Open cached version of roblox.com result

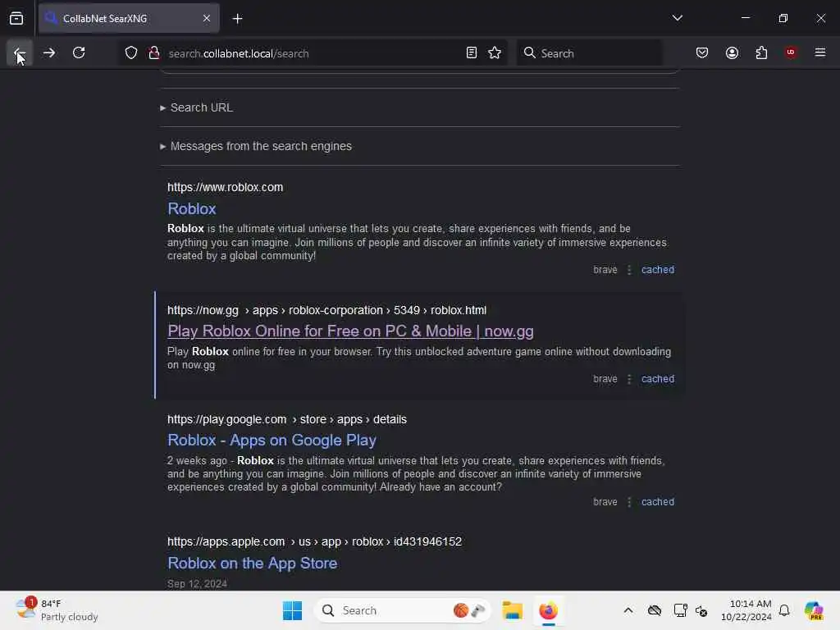coord(657,269)
